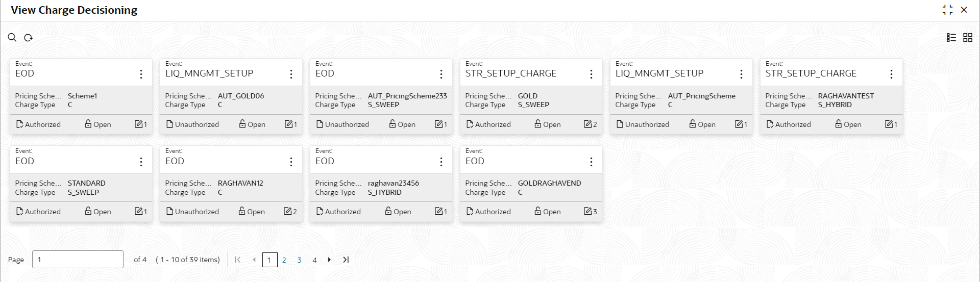Go to page 3

[300, 260]
